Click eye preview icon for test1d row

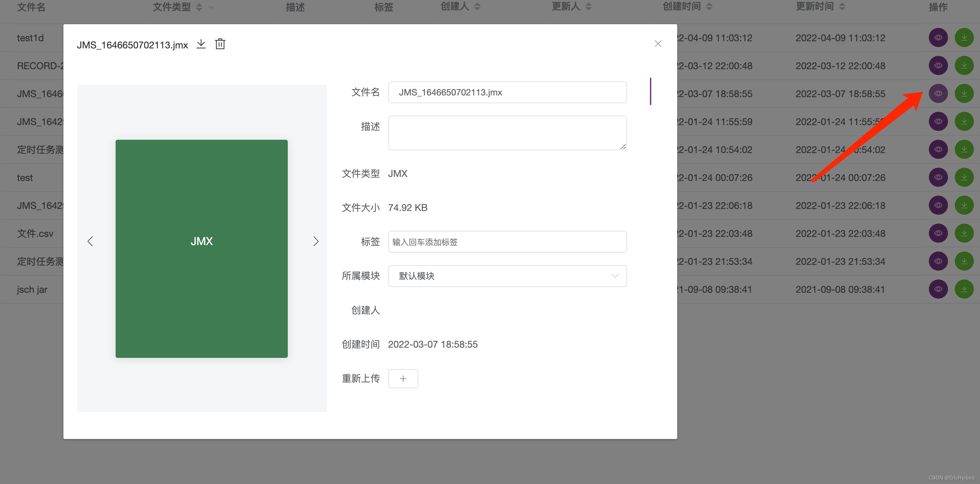(938, 37)
